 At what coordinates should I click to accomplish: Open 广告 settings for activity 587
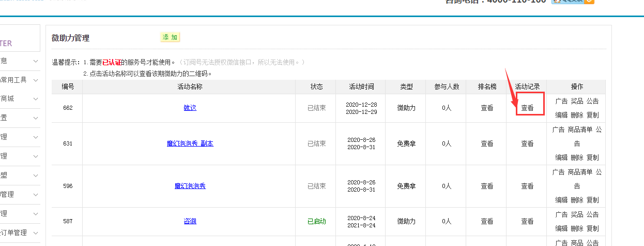[x=561, y=214]
